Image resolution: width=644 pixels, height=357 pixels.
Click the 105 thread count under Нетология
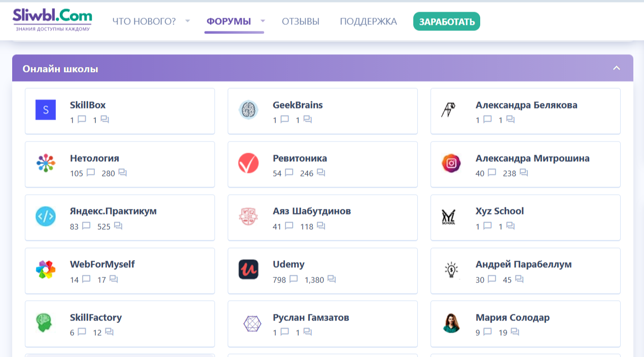click(x=77, y=173)
